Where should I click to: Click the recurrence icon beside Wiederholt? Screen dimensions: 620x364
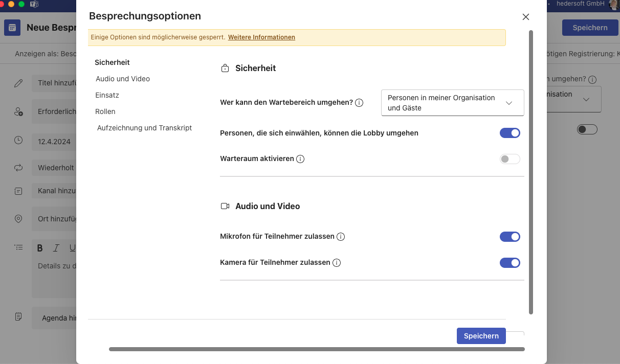[18, 168]
